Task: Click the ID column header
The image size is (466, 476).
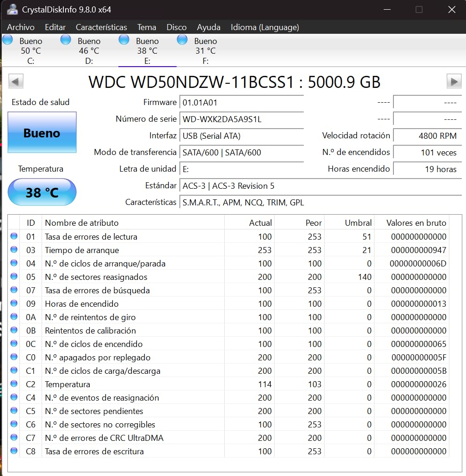Action: click(x=31, y=223)
